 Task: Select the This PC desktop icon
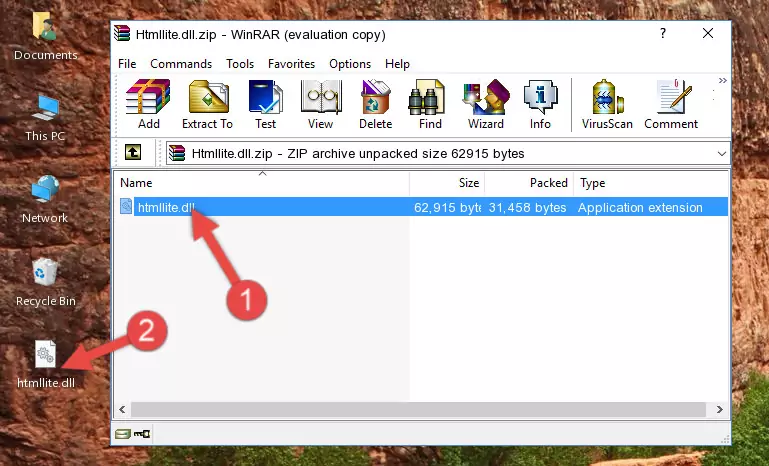(45, 118)
